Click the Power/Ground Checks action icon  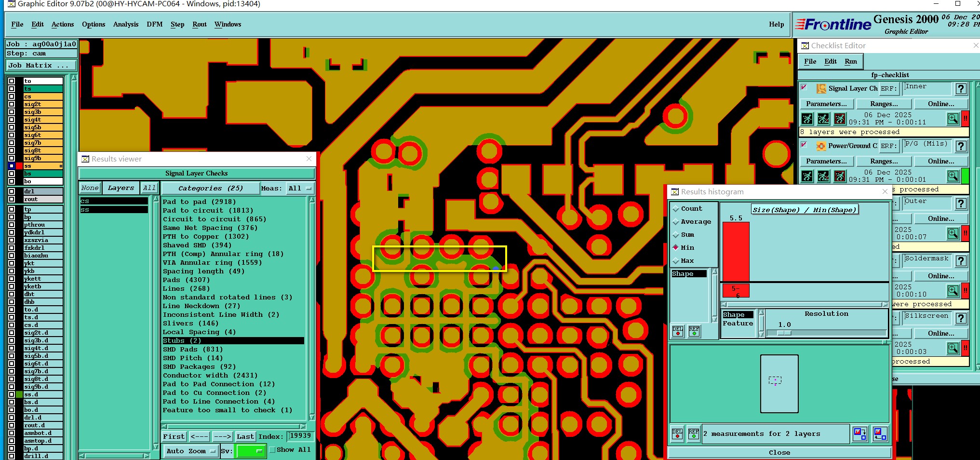821,146
